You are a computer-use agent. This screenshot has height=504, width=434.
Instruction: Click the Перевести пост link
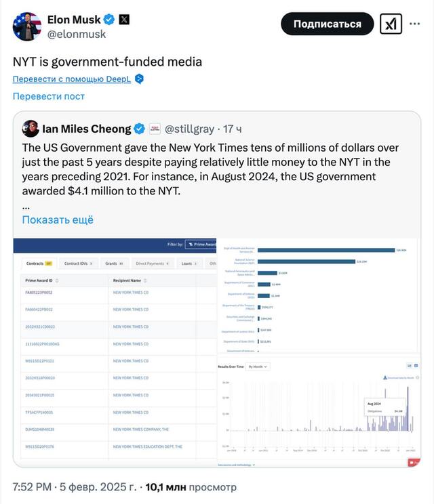(49, 96)
